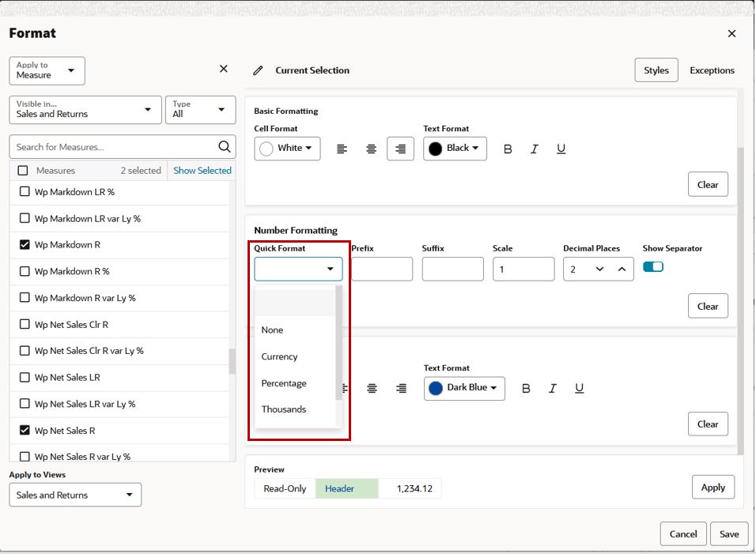Click the Show Selected link
The width and height of the screenshot is (756, 554).
click(x=202, y=171)
